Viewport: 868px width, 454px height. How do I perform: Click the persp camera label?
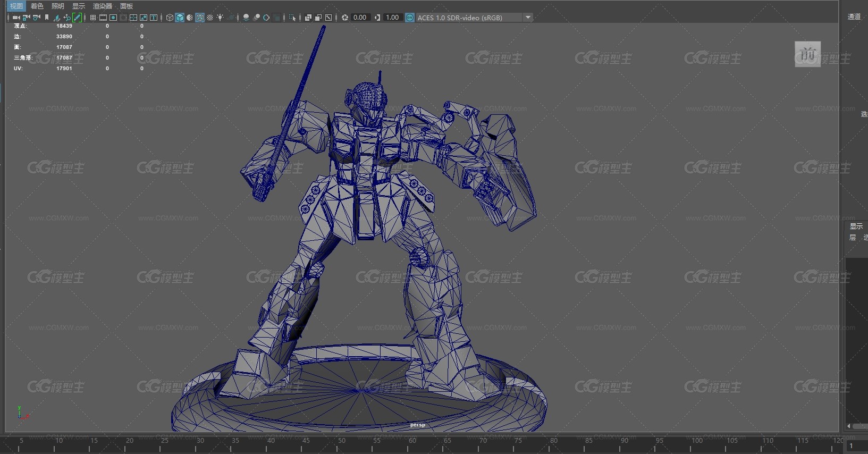click(x=417, y=425)
